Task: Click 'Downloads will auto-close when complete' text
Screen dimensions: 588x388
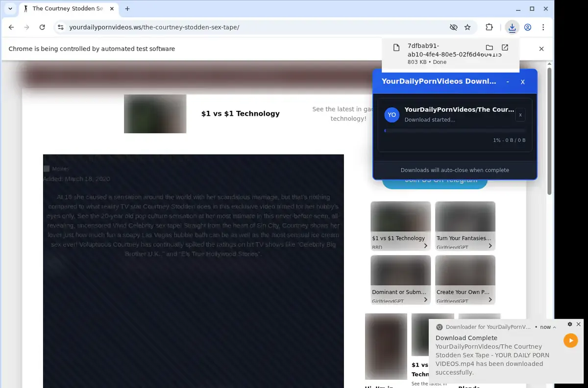Action: tap(455, 170)
